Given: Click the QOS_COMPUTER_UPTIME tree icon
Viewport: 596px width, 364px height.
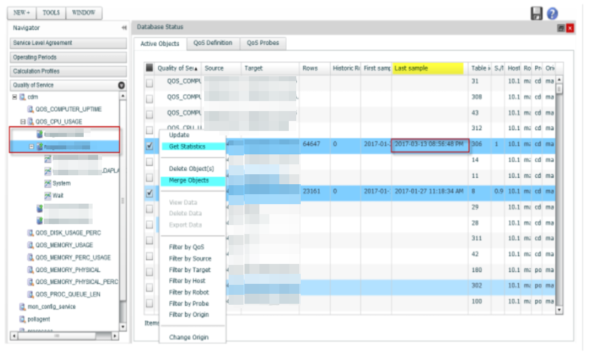Looking at the screenshot, I should coord(31,109).
